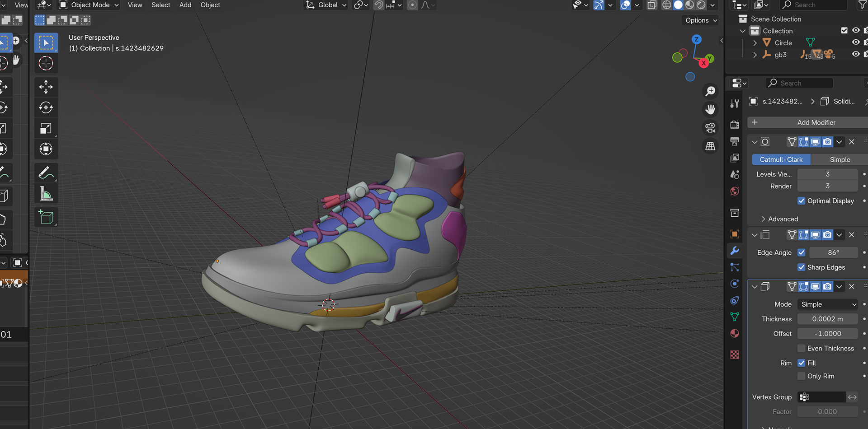The width and height of the screenshot is (868, 429).
Task: Click the Add Modifier button
Action: [808, 122]
